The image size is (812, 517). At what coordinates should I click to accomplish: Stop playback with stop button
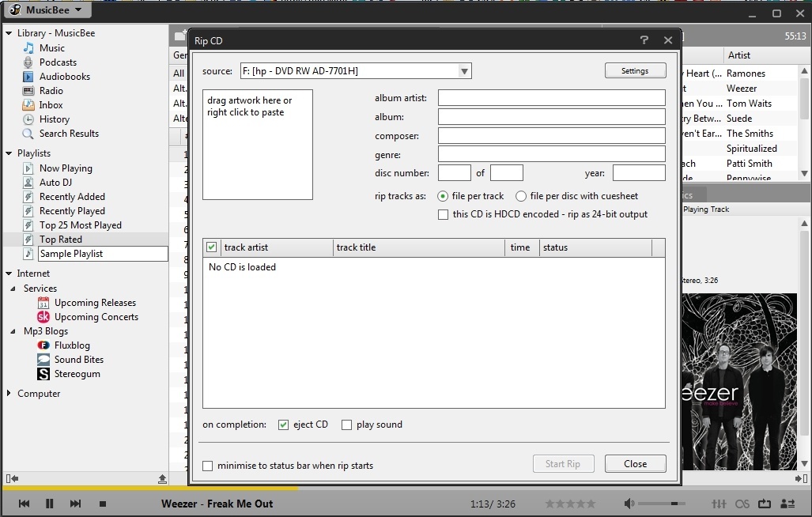click(103, 504)
